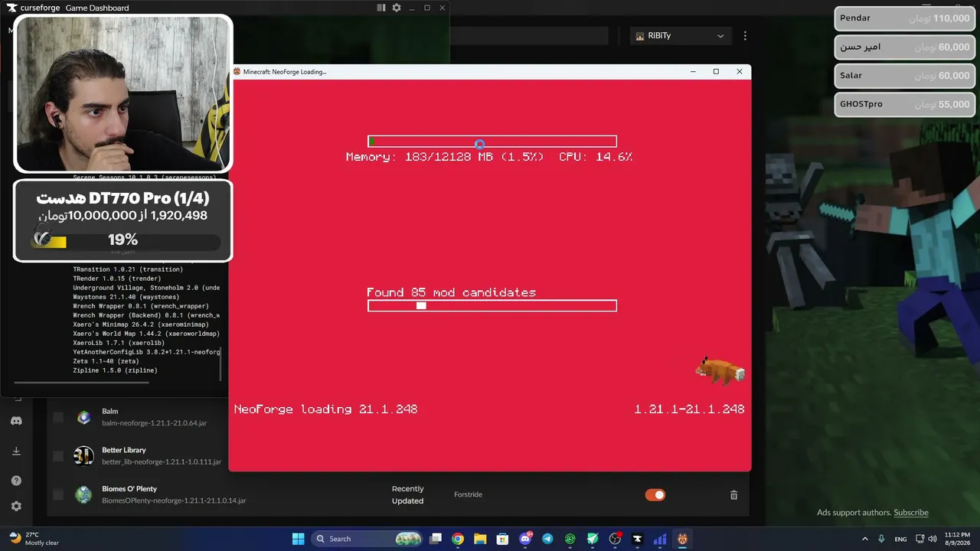Select the Better Library mod name
Viewport: 980px width, 551px height.
tap(123, 450)
